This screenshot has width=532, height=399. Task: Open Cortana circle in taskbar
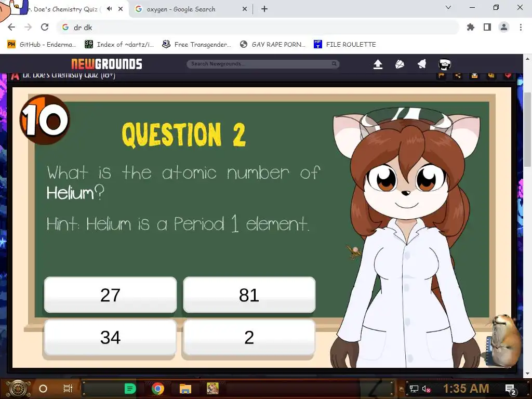pyautogui.click(x=43, y=389)
